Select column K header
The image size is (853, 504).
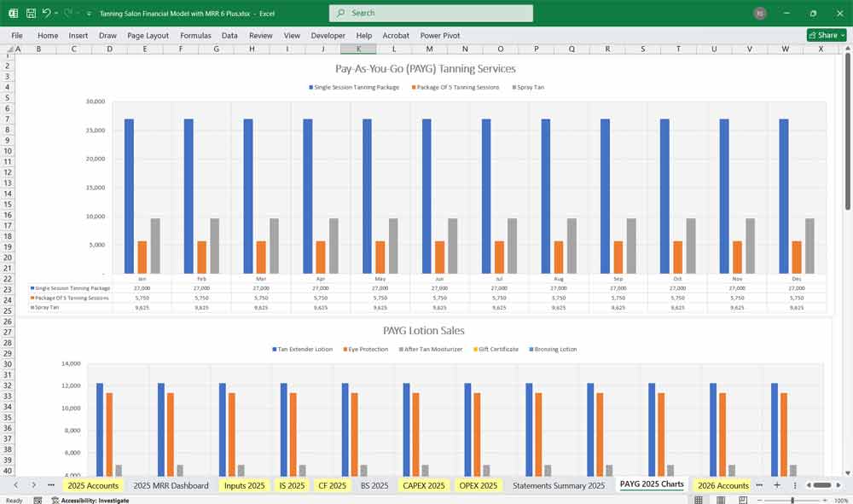click(x=358, y=49)
